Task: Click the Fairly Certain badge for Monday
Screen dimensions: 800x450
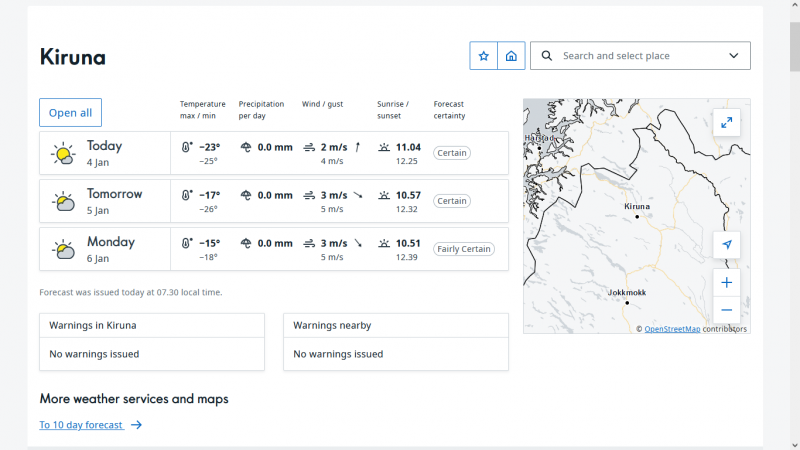Action: [x=463, y=249]
